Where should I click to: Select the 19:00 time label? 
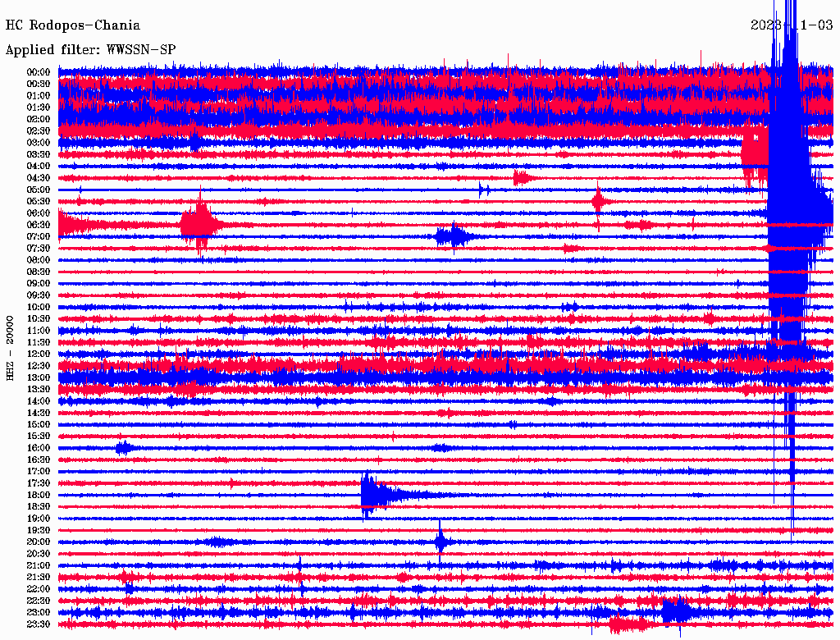pos(38,519)
